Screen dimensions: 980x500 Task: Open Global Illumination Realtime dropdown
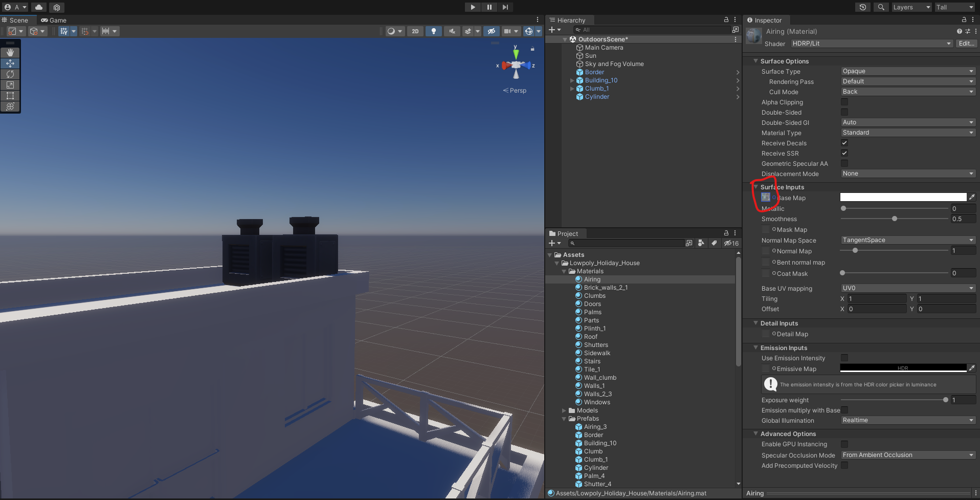[908, 420]
